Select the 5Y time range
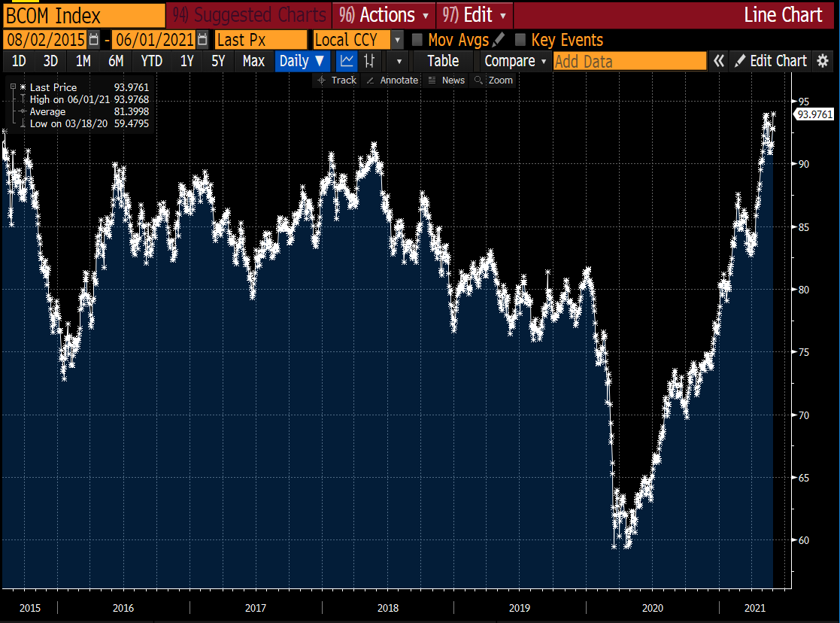 (218, 61)
